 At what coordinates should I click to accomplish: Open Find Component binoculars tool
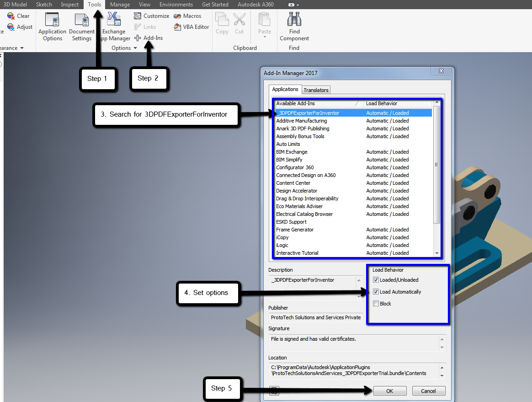pos(294,27)
